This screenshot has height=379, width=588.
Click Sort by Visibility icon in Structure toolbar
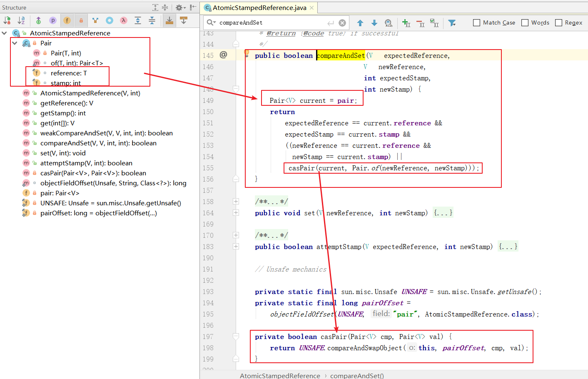(7, 20)
